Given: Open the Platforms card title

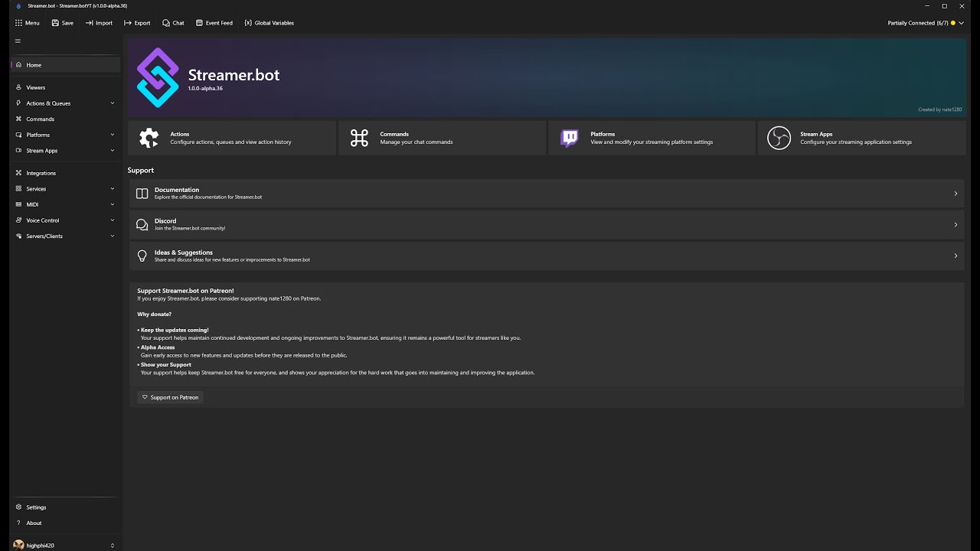Looking at the screenshot, I should [x=603, y=134].
